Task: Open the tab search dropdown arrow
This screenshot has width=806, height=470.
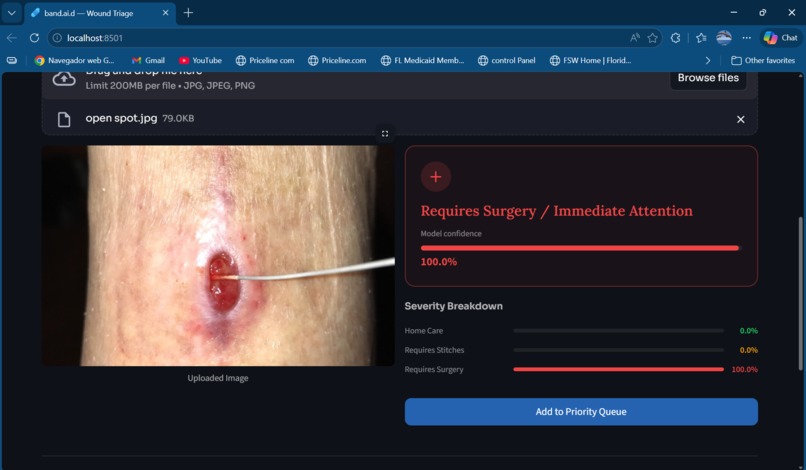Action: 11,13
